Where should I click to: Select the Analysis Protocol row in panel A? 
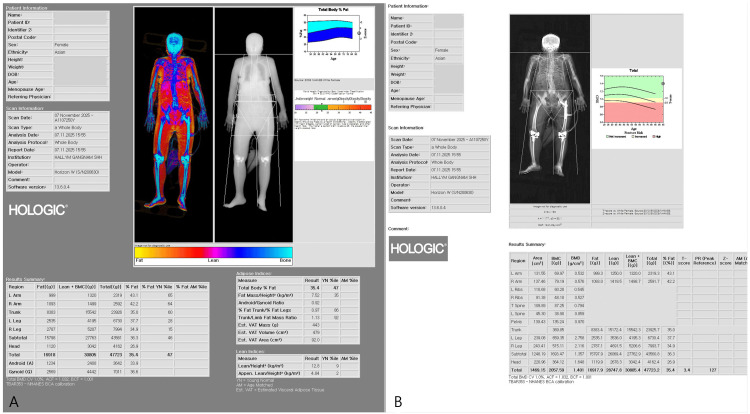(57, 142)
